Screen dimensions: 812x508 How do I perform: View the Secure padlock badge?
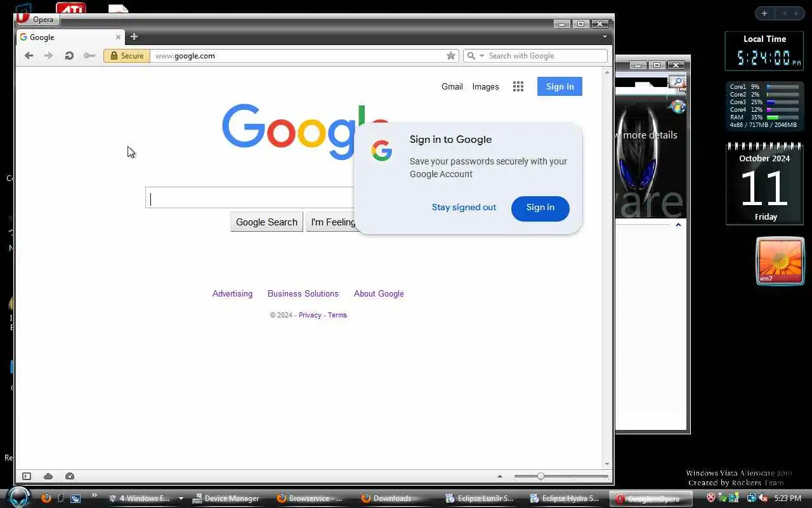coord(127,56)
